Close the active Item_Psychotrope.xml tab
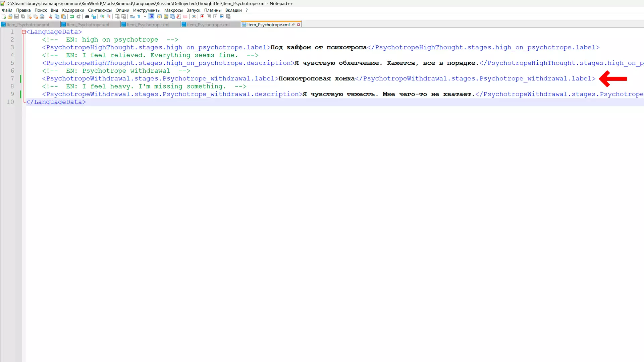The image size is (644, 362). [x=299, y=24]
